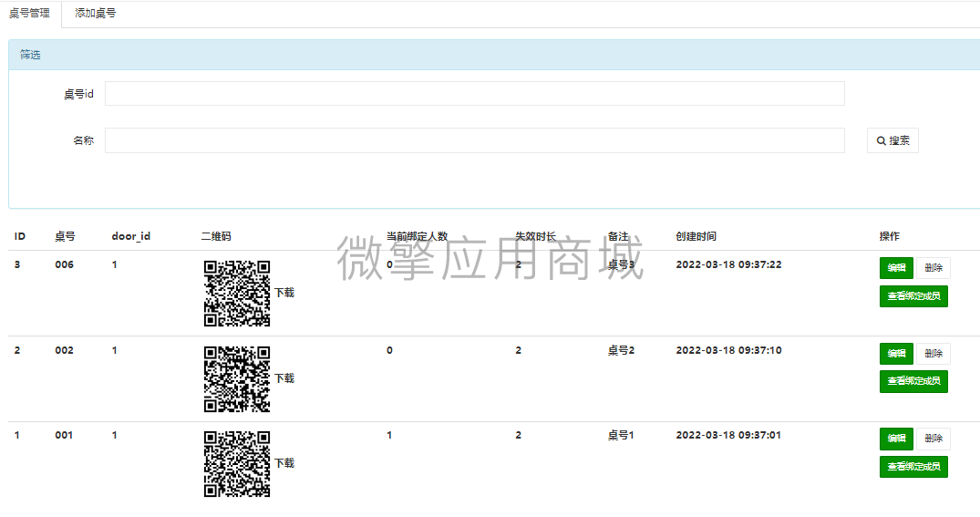This screenshot has width=980, height=517.
Task: Click the 创建时间 column header
Action: (696, 236)
